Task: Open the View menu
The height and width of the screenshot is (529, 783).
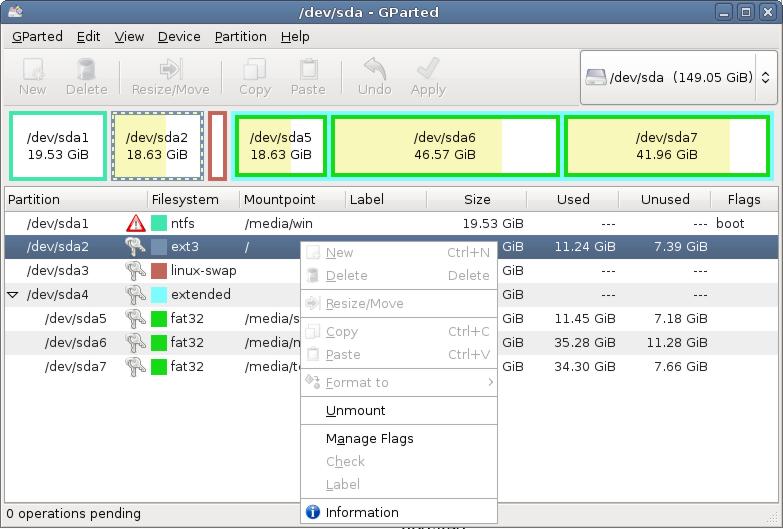Action: point(129,36)
